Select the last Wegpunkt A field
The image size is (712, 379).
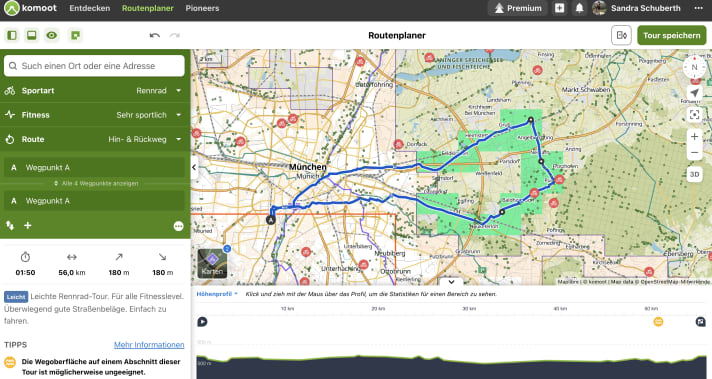pos(94,201)
